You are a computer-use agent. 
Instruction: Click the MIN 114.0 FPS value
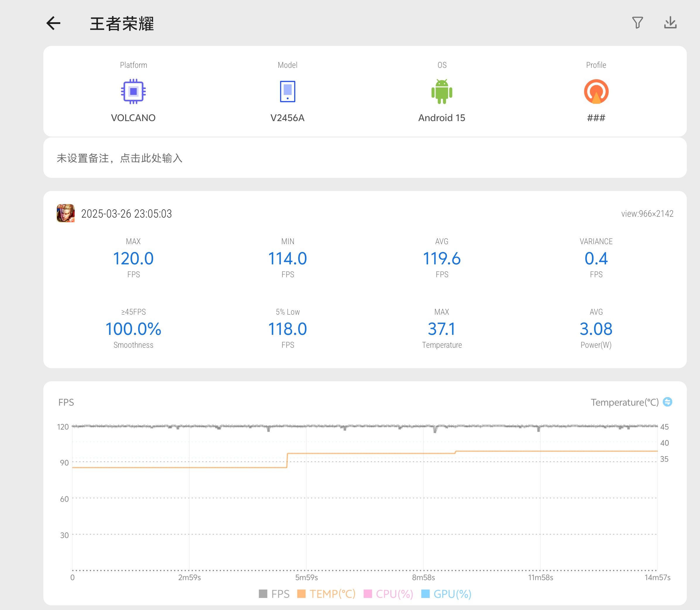287,259
